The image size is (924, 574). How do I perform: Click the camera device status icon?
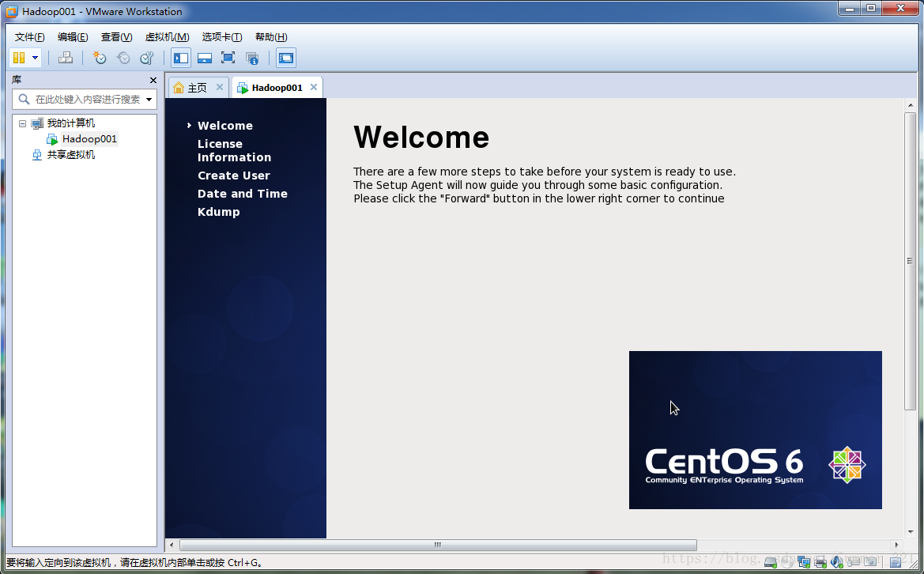point(869,562)
